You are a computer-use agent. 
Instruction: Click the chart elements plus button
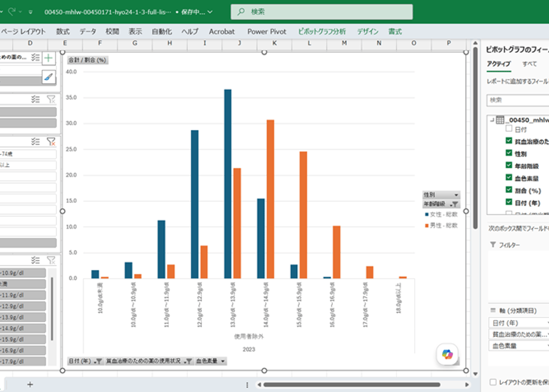click(x=49, y=58)
